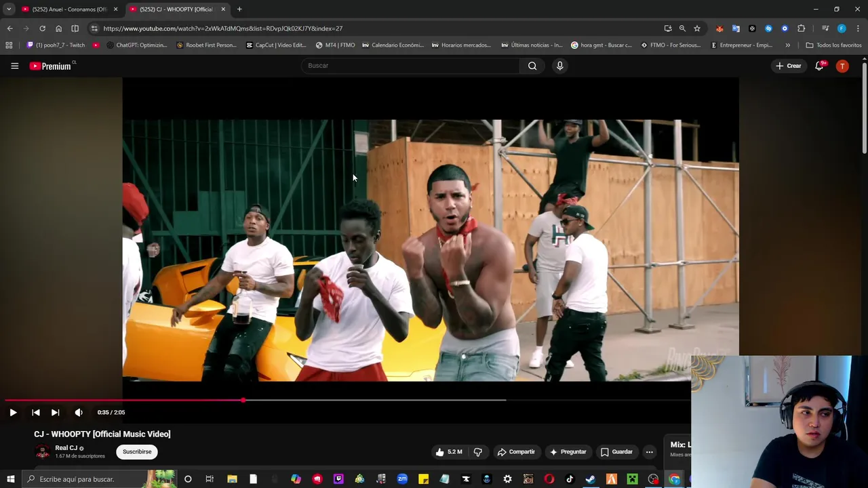Click the magnifier search button
Screen dimensions: 868x488
(532, 66)
